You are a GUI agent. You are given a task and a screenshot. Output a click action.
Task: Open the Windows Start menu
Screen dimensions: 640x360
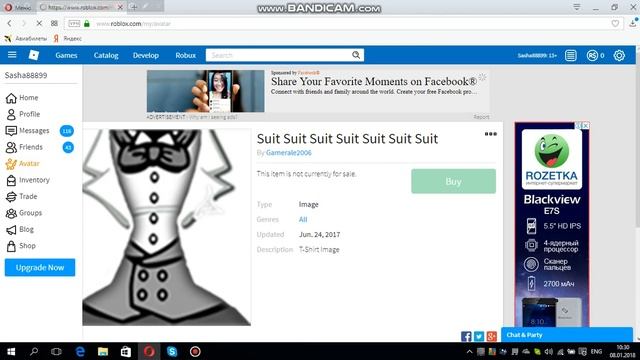point(11,351)
